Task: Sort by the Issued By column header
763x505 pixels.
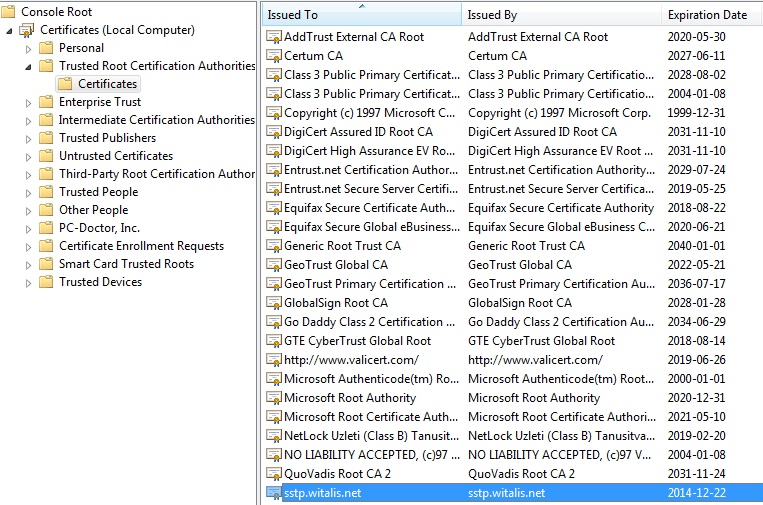Action: pos(562,15)
